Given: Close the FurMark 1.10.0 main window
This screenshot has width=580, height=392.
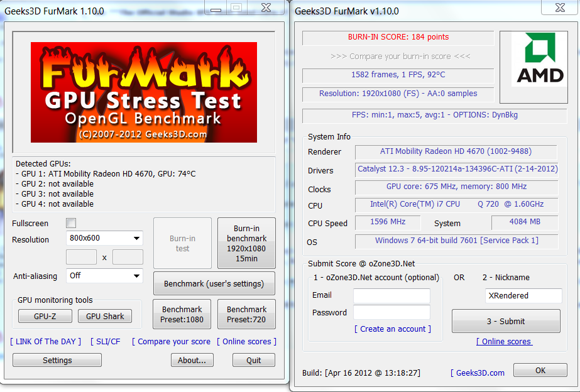Looking at the screenshot, I should point(266,8).
